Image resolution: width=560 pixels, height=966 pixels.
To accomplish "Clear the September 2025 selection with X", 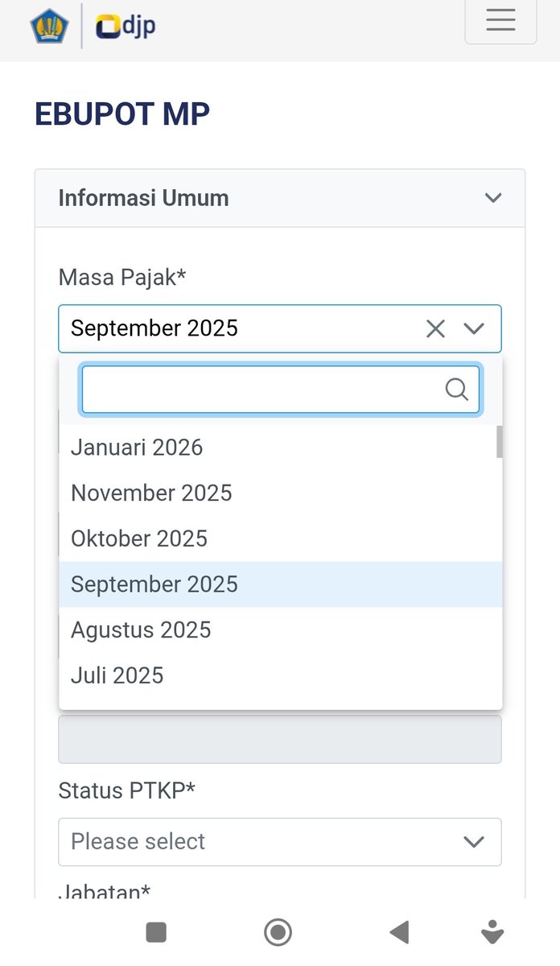I will click(x=435, y=328).
